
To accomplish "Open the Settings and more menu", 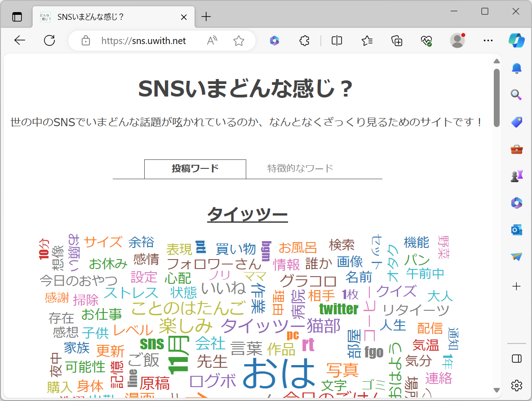I will (x=488, y=40).
